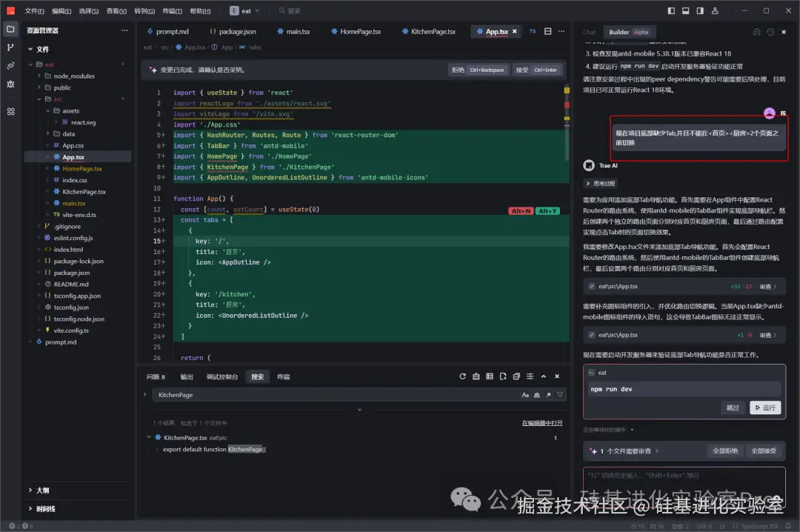The image size is (800, 532).
Task: Accept changes with the 接受 button
Action: point(536,70)
